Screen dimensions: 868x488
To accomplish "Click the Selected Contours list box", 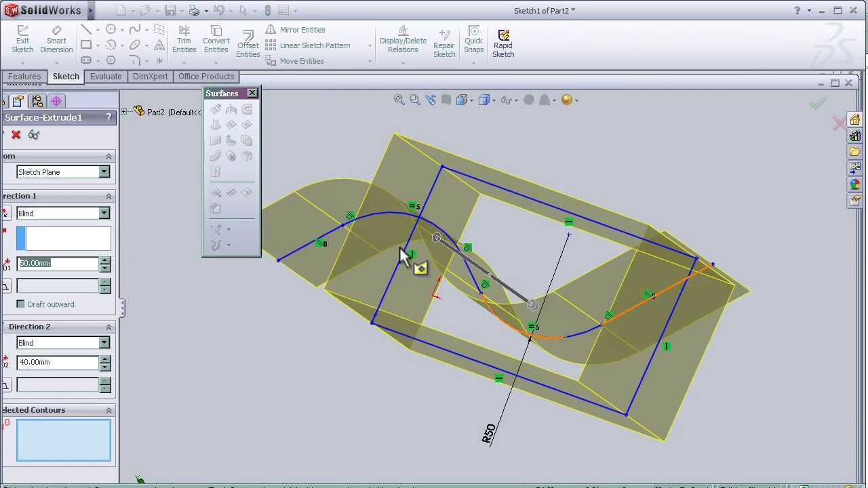I will coord(63,440).
